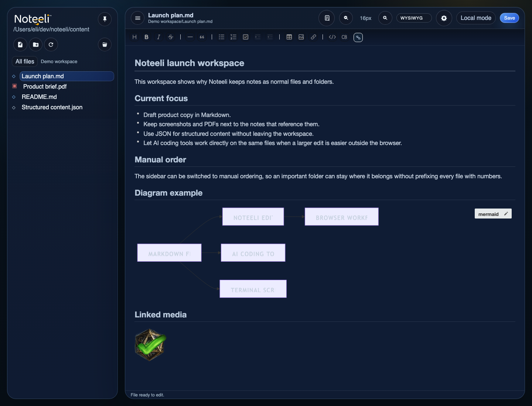Click the NOTEELI EDI diagram node
Screen dimensions: 532x406
[x=253, y=217]
